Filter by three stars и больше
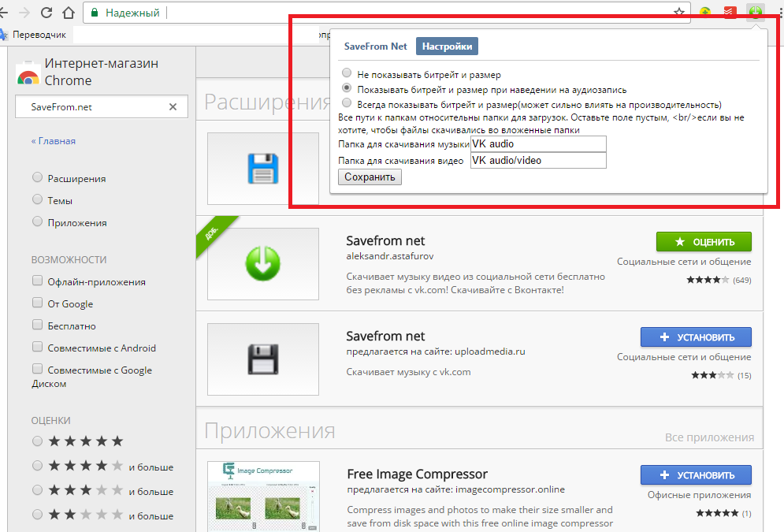Image resolution: width=784 pixels, height=532 pixels. click(x=37, y=490)
